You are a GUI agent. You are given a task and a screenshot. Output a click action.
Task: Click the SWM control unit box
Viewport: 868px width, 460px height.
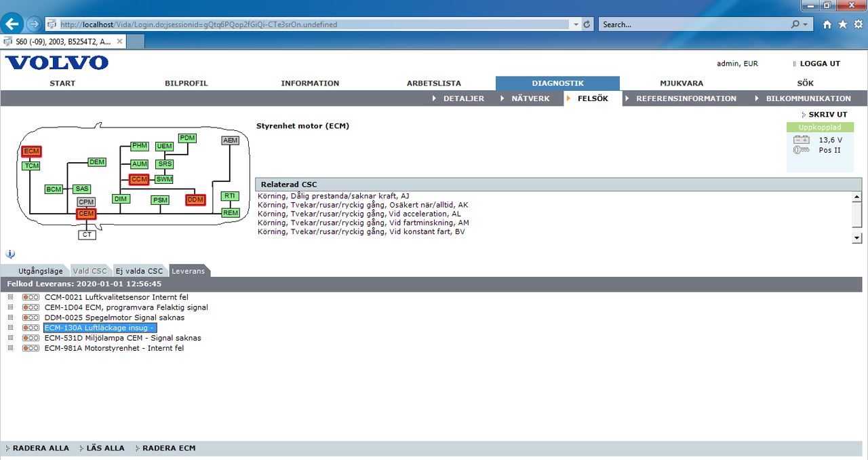[x=164, y=179]
